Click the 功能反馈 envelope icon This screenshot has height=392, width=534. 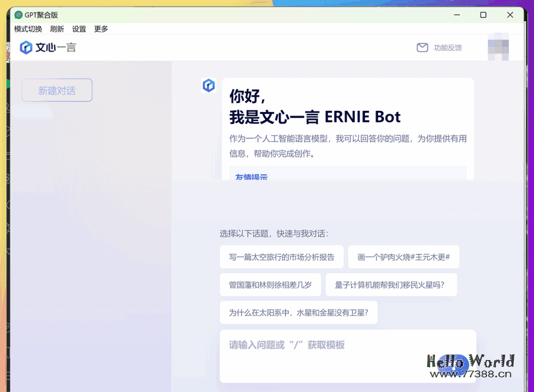422,47
